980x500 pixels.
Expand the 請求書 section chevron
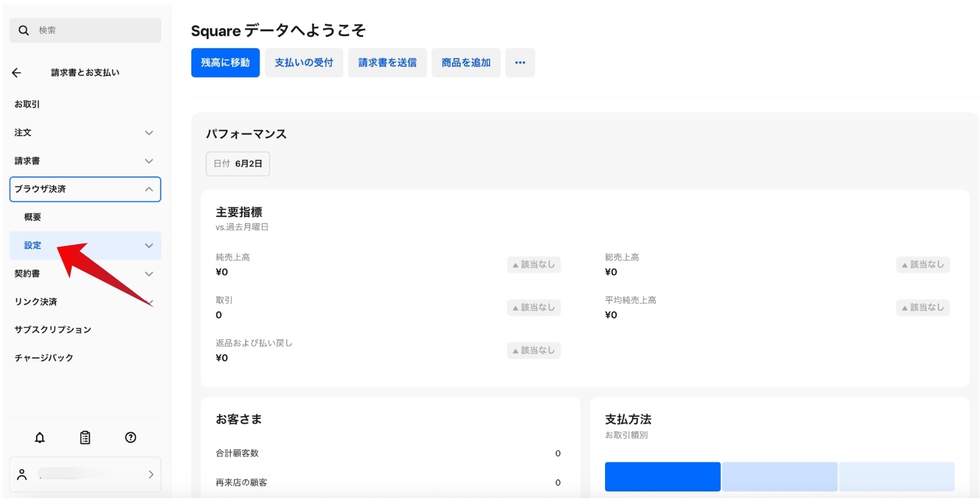coord(149,161)
